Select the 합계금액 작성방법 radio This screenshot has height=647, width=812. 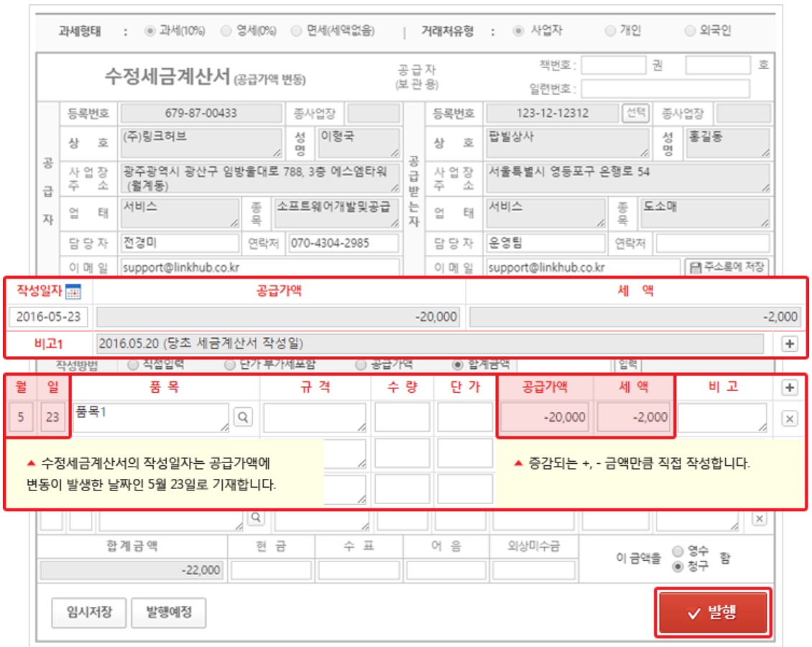click(x=457, y=365)
